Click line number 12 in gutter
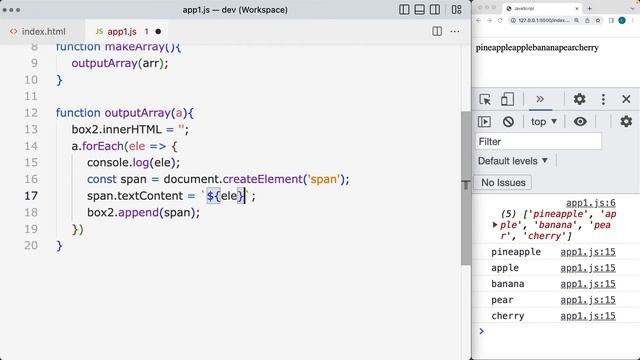 tap(31, 113)
